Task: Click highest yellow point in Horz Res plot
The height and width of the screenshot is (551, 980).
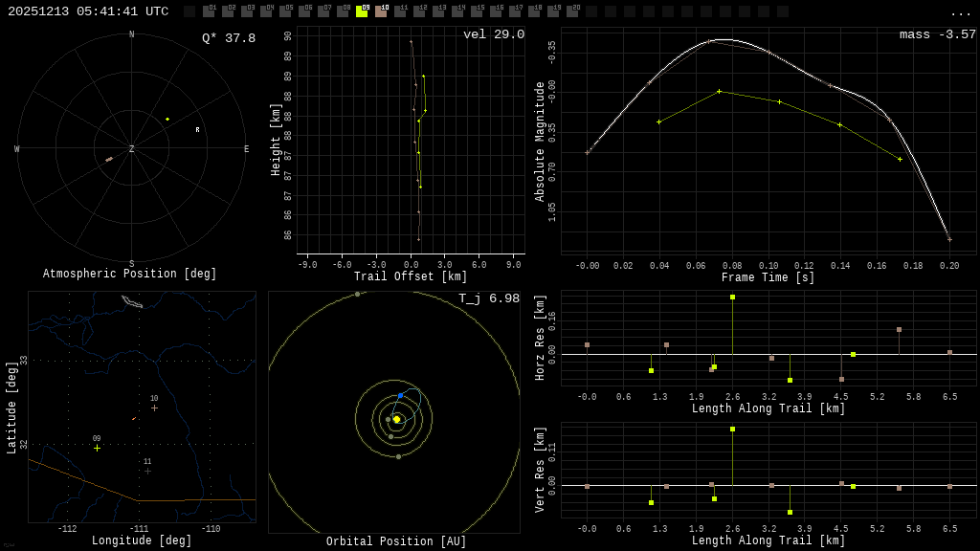Action: pyautogui.click(x=732, y=298)
